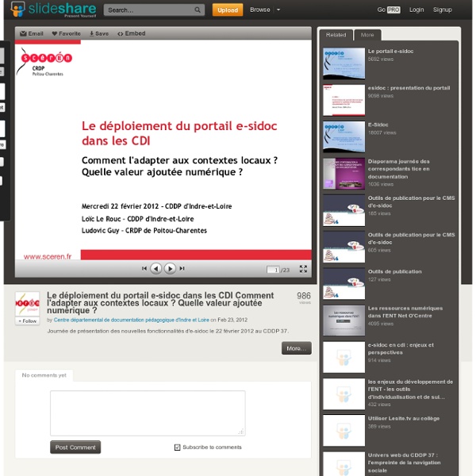Open 'Outils de publication' 165 views thumbnail
Screen dimensions: 476x476
(x=344, y=210)
